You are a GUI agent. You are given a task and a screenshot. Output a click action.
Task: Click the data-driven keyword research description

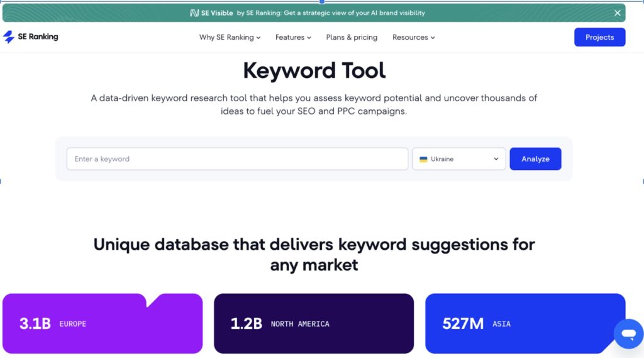click(314, 104)
